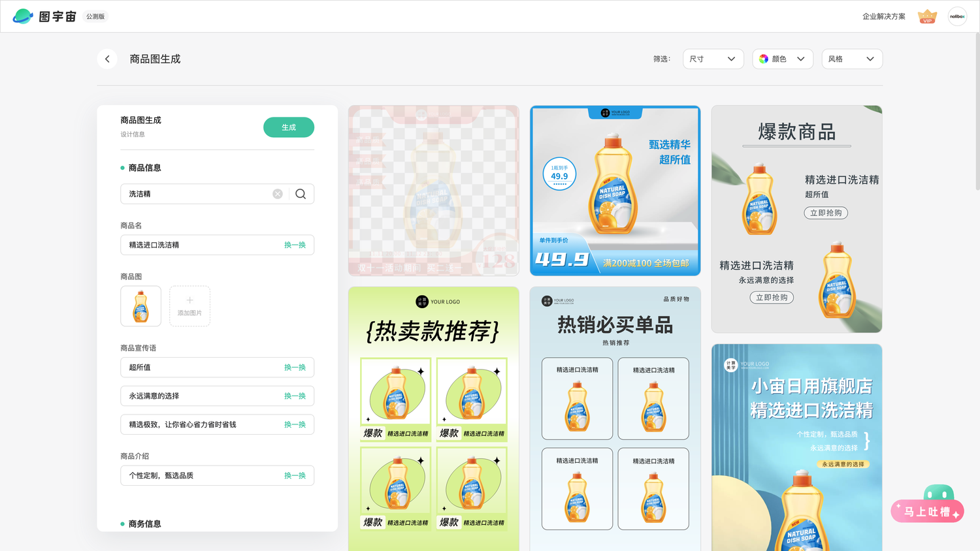Click 换一换 next to 永远满意的选择
Viewport: 980px width, 551px height.
295,396
